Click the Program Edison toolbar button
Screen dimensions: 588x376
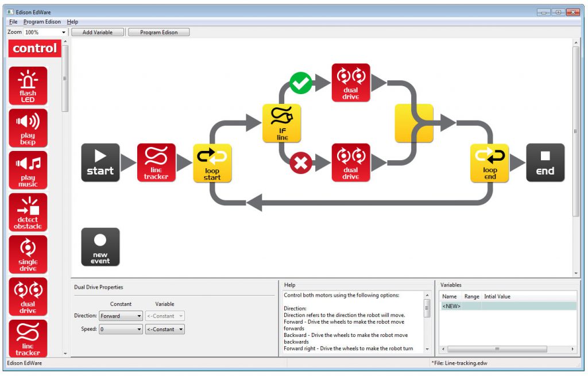coord(159,32)
